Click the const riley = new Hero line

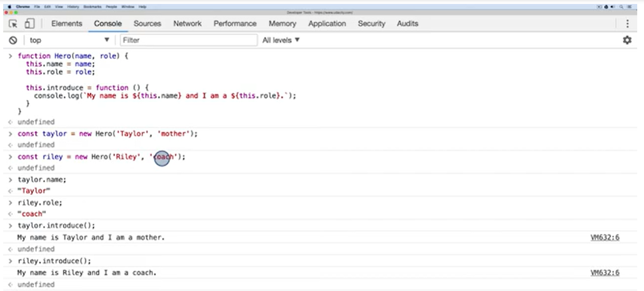[102, 157]
